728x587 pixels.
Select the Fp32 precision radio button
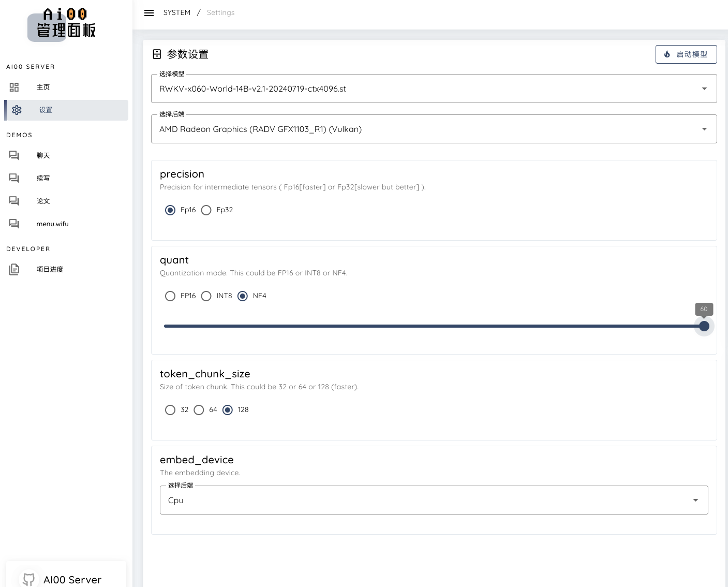[x=206, y=210]
